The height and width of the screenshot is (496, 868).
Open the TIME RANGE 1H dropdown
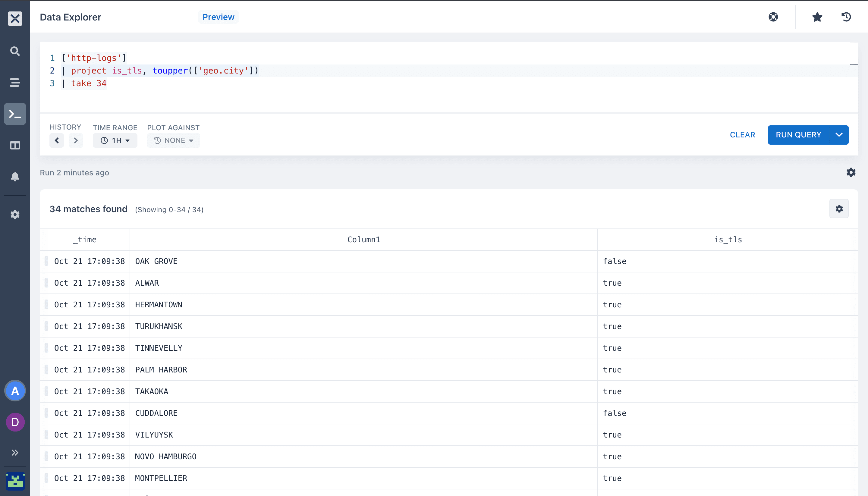click(x=115, y=140)
